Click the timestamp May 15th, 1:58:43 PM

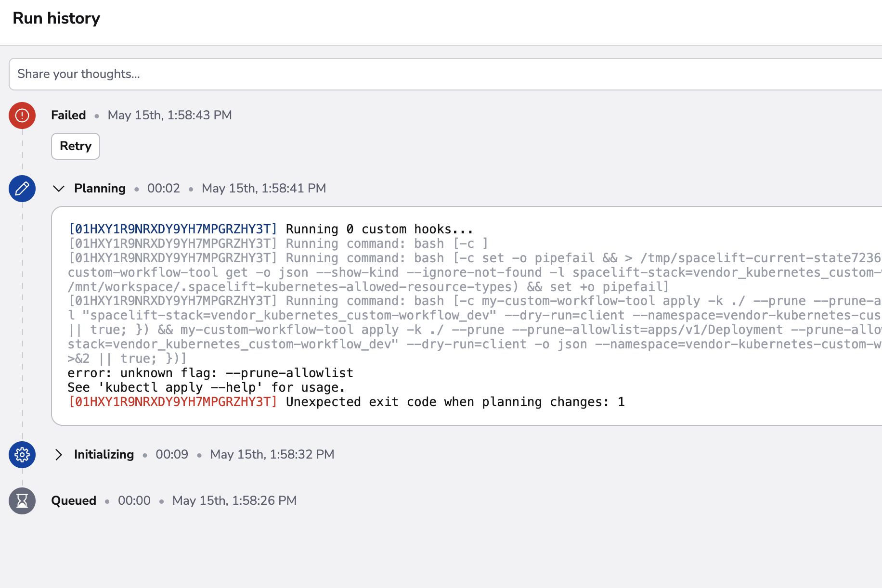(x=169, y=115)
